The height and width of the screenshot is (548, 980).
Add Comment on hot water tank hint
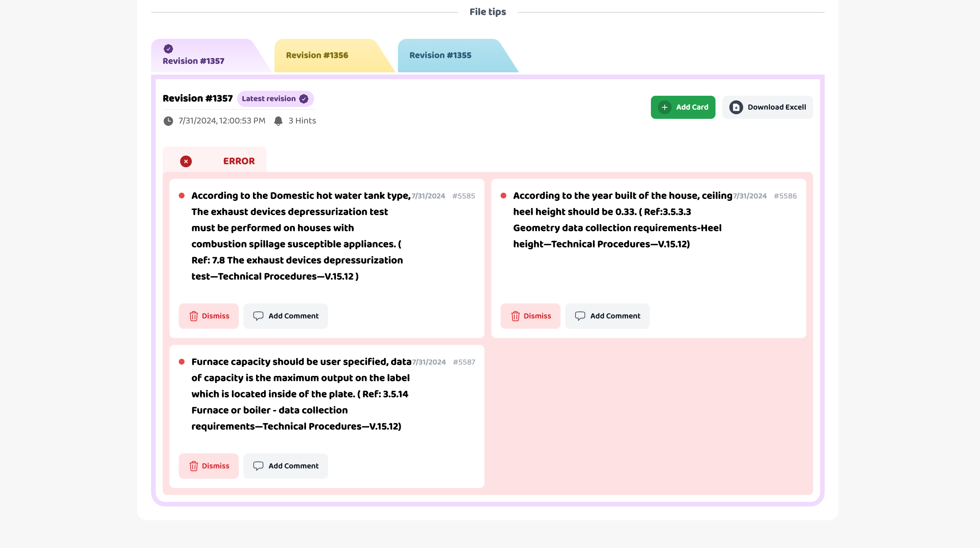tap(286, 316)
